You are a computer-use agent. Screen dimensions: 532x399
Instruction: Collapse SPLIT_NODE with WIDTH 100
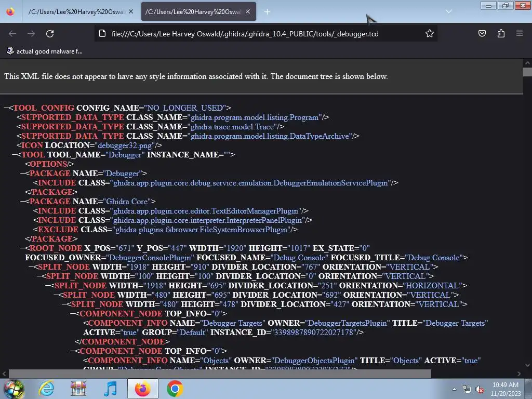click(x=39, y=276)
